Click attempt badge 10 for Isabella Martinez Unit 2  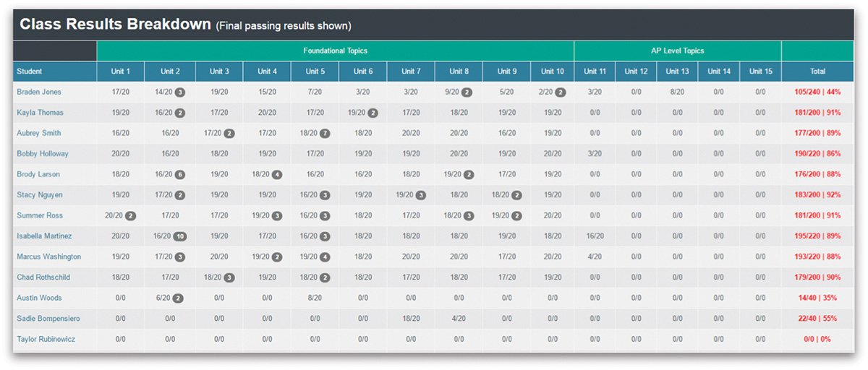tap(180, 236)
